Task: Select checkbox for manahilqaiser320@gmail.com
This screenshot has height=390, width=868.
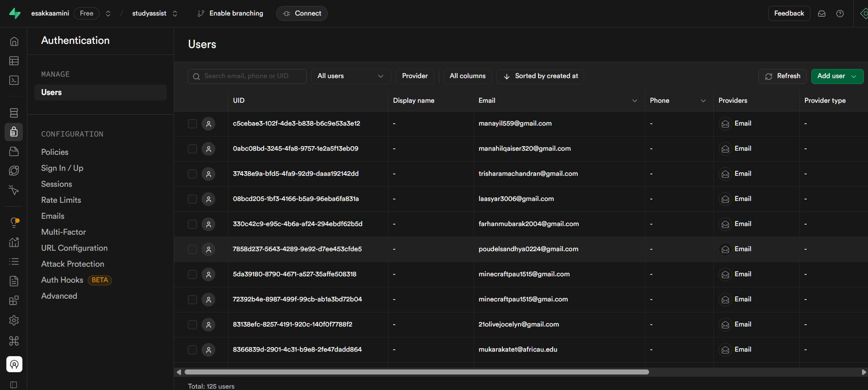Action: pyautogui.click(x=192, y=149)
